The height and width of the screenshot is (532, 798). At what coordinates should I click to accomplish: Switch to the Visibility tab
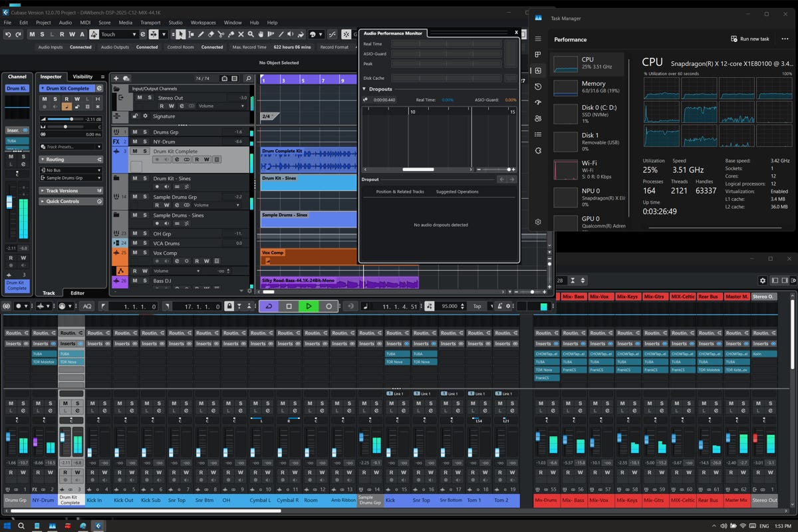(x=82, y=76)
